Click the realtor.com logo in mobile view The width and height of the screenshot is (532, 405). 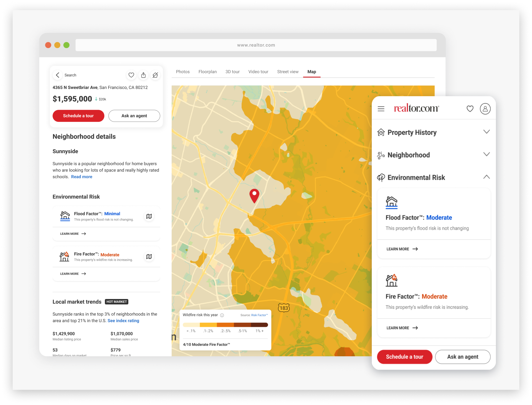click(x=416, y=108)
